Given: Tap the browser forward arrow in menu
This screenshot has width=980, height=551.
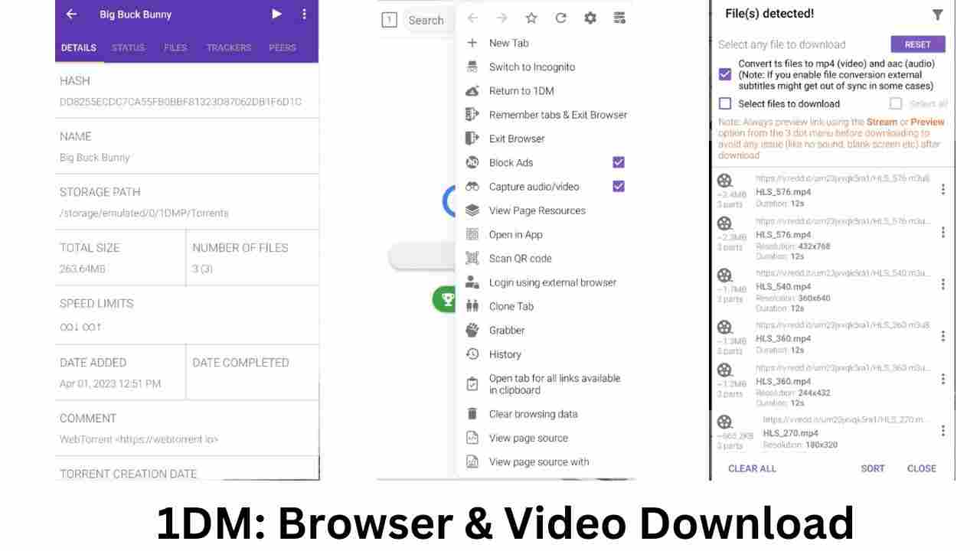Looking at the screenshot, I should 501,18.
